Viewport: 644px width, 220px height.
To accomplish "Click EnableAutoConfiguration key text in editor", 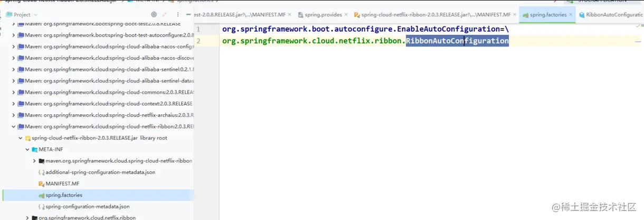I will point(446,29).
